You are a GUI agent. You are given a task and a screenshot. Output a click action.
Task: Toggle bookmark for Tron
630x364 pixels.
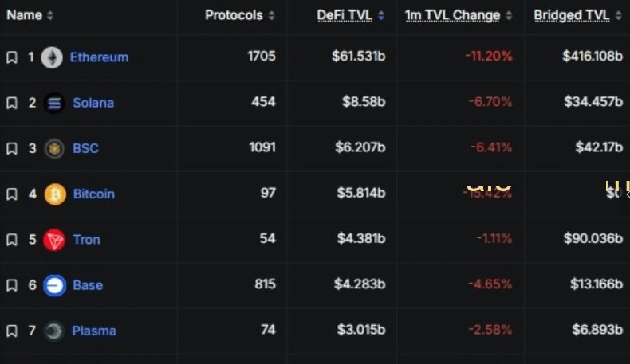(12, 240)
